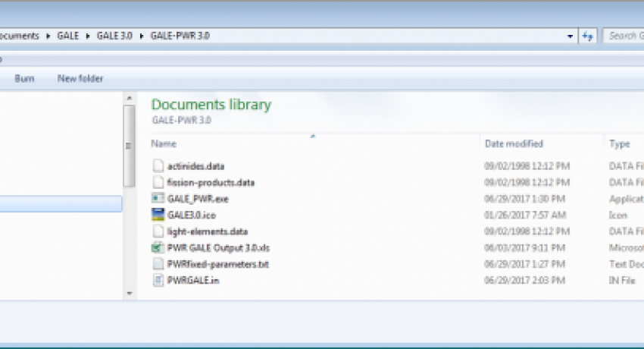Click the fission-products.data file icon

point(158,183)
